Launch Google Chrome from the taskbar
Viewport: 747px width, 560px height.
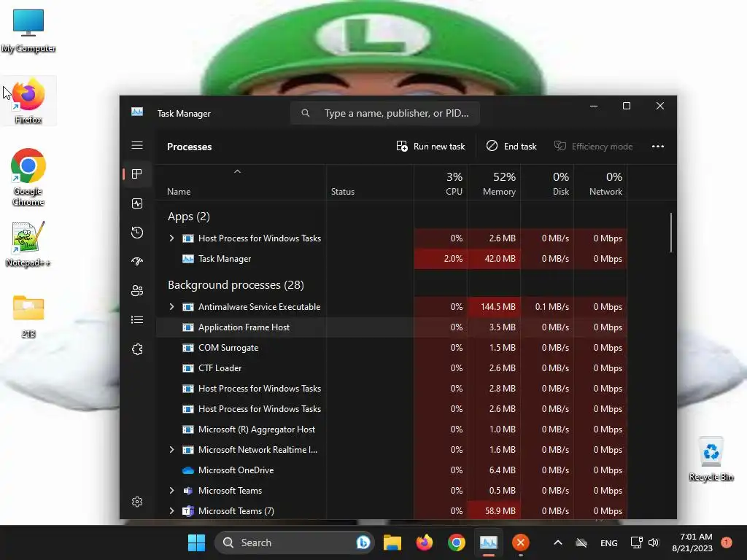[x=457, y=542]
